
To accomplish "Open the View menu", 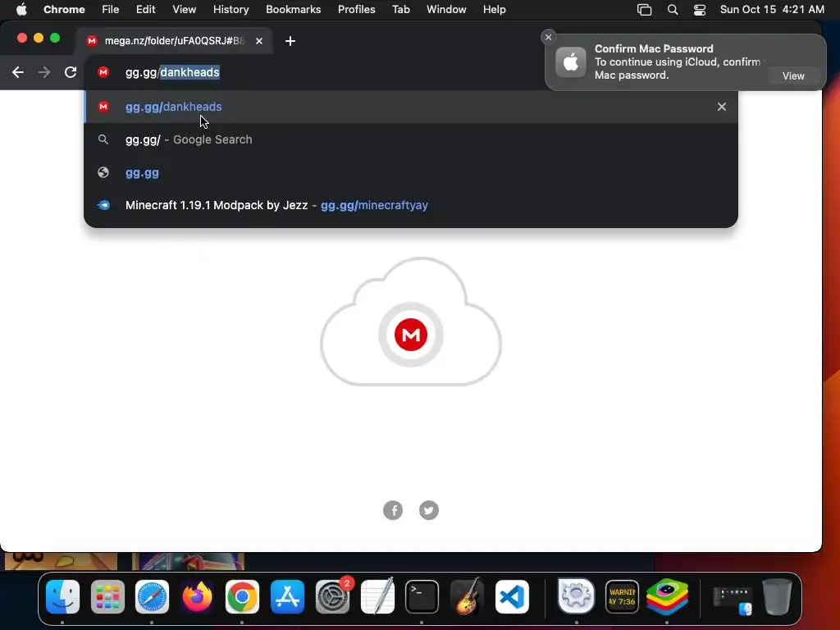I will tap(185, 10).
